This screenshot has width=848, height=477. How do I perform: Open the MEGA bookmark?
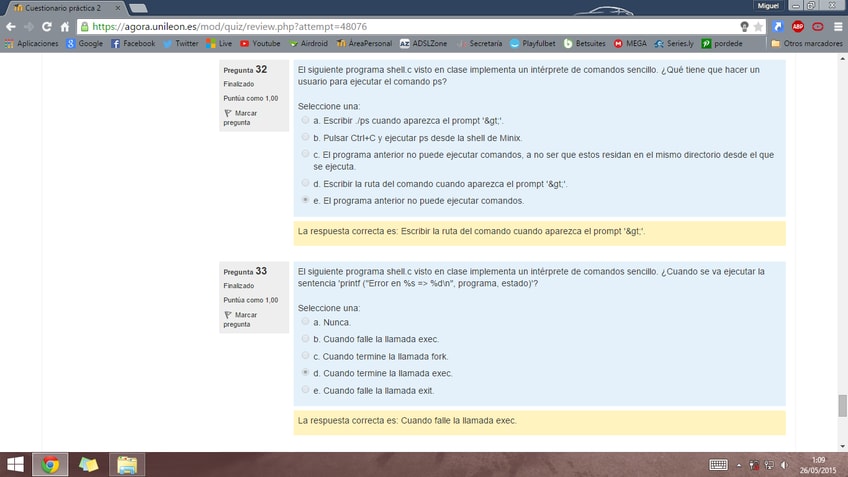[x=630, y=43]
